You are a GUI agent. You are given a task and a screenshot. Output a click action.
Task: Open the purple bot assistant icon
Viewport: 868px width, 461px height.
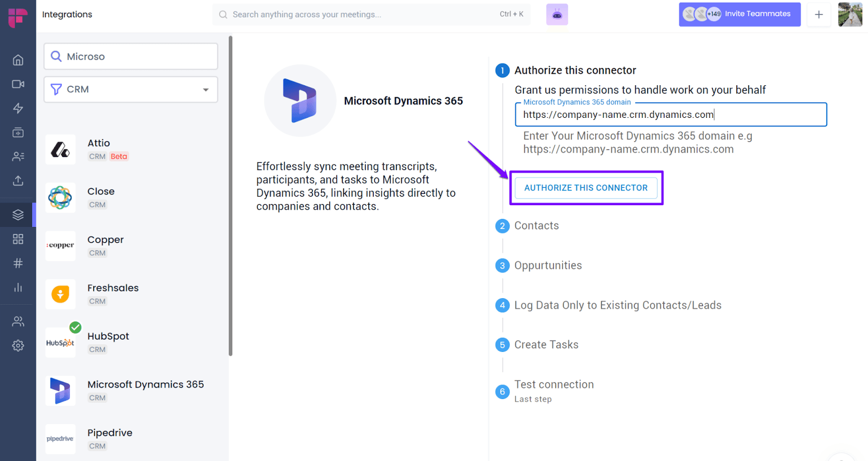pyautogui.click(x=557, y=15)
